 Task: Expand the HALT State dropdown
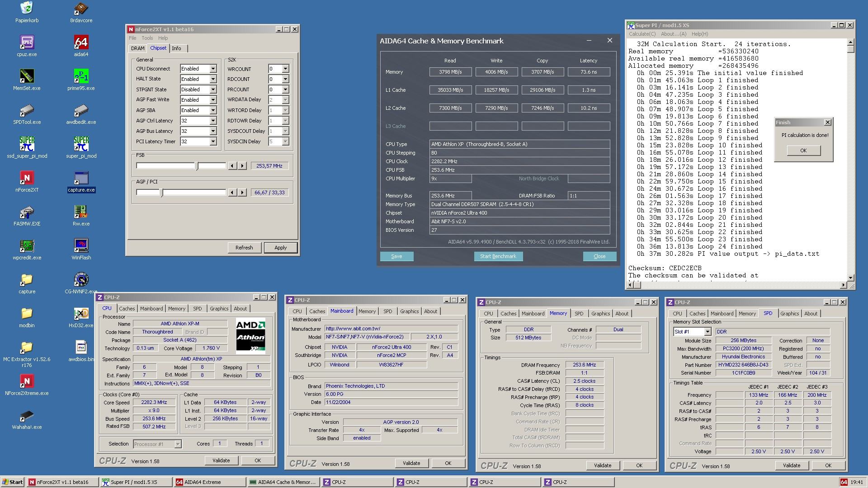213,79
